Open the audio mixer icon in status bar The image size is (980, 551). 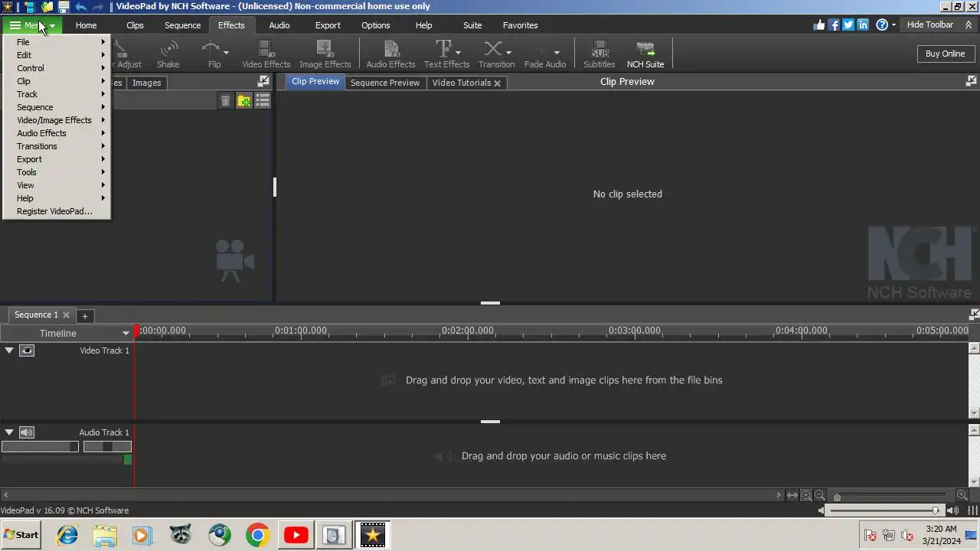point(973,510)
